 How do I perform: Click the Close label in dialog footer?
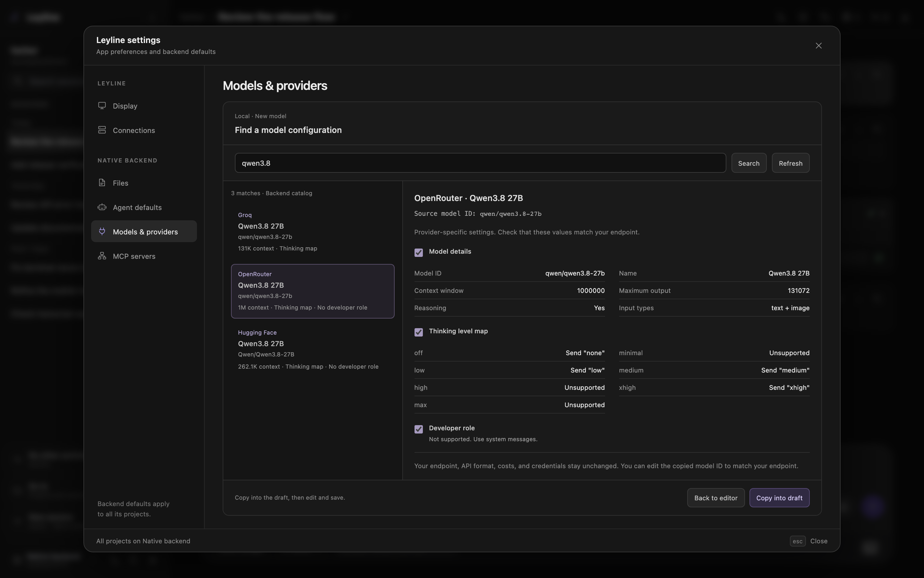(819, 541)
